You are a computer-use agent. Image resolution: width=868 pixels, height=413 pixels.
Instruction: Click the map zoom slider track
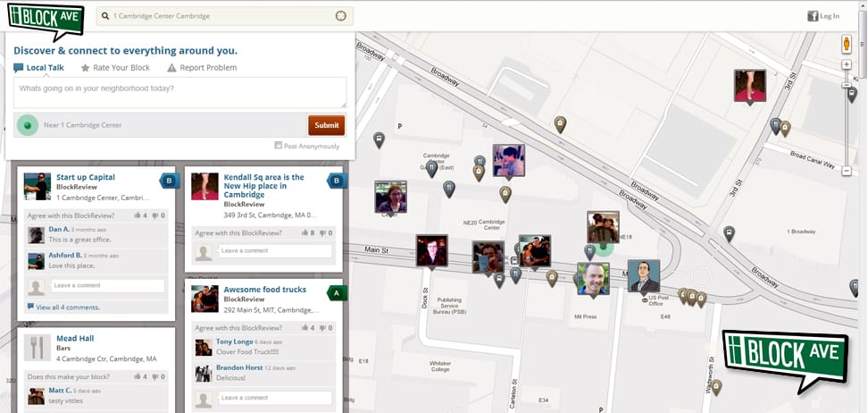(x=847, y=125)
